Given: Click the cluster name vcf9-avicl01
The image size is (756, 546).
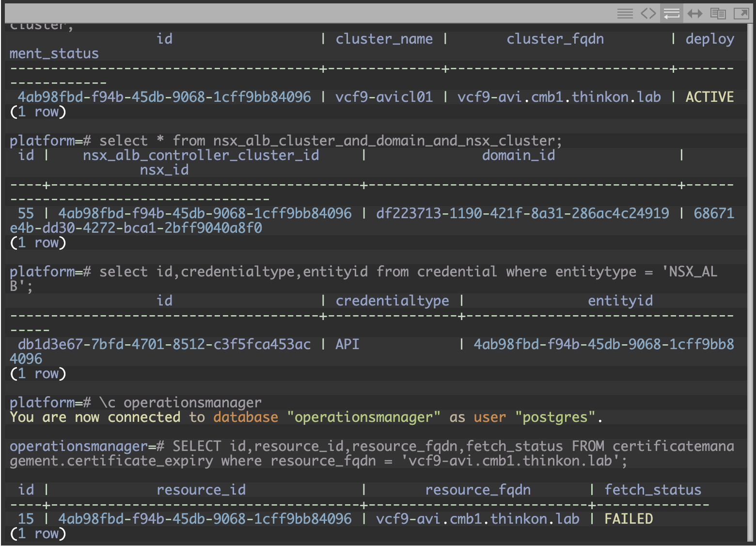Looking at the screenshot, I should 384,97.
